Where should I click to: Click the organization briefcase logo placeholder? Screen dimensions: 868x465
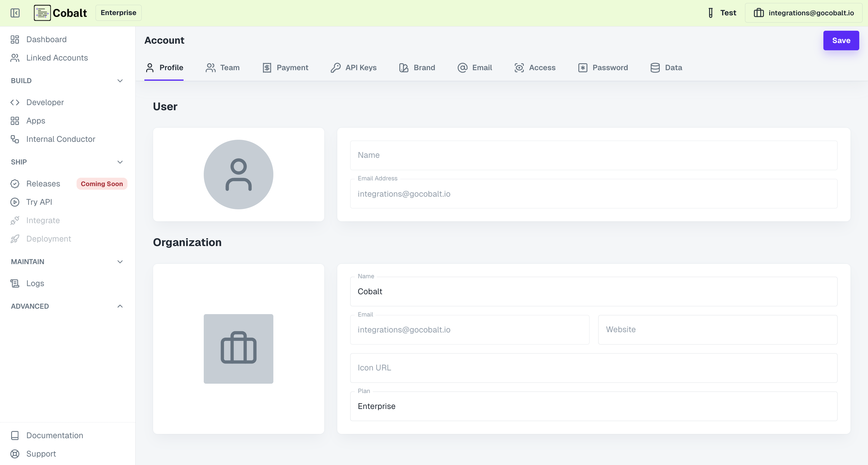pyautogui.click(x=238, y=349)
